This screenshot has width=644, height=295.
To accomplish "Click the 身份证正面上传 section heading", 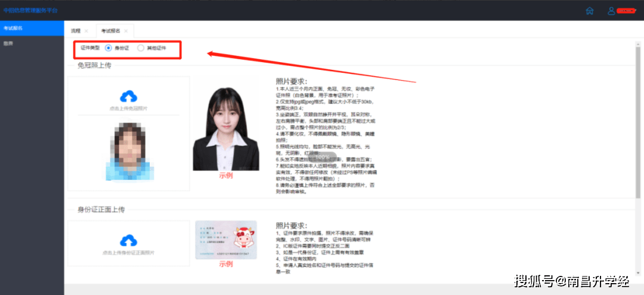I will tap(101, 210).
